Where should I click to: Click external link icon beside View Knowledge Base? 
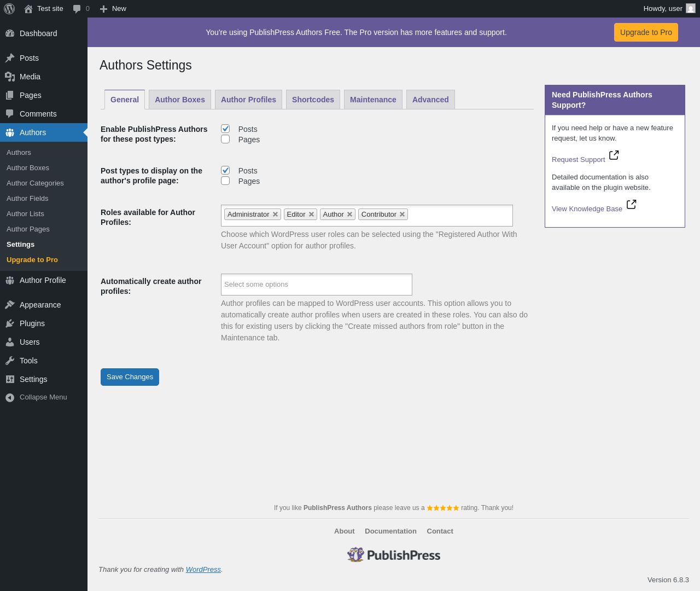[x=632, y=204]
